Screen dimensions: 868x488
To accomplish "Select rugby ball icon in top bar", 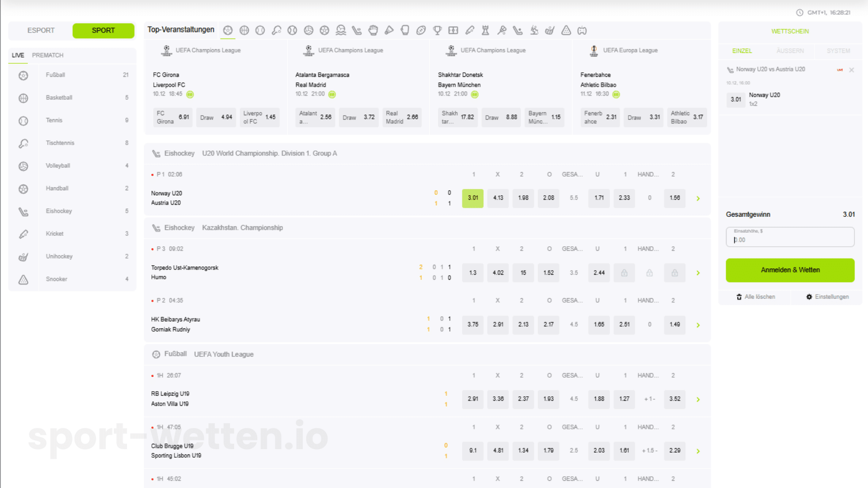I will 421,30.
